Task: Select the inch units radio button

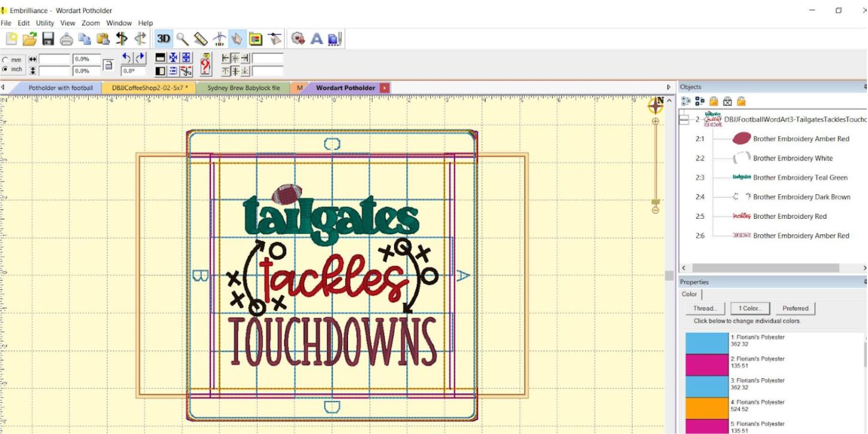Action: tap(5, 70)
